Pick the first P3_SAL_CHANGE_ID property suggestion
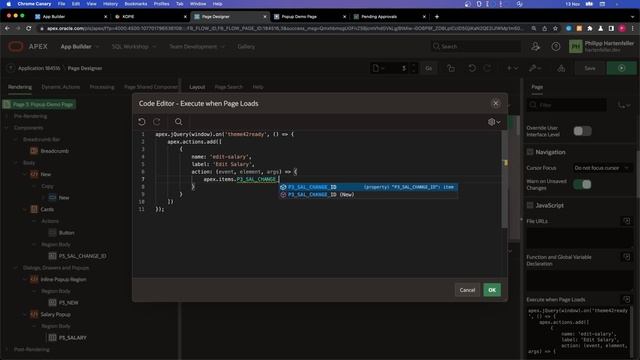 point(368,187)
